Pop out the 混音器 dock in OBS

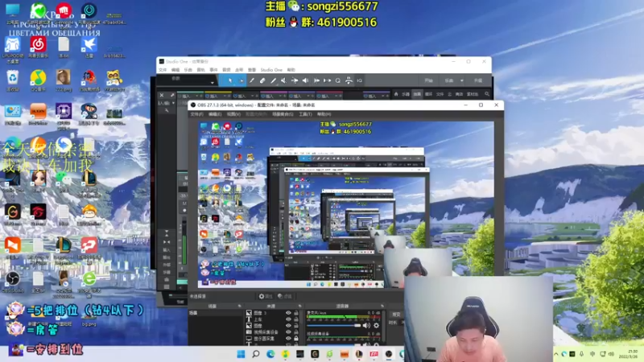click(382, 306)
